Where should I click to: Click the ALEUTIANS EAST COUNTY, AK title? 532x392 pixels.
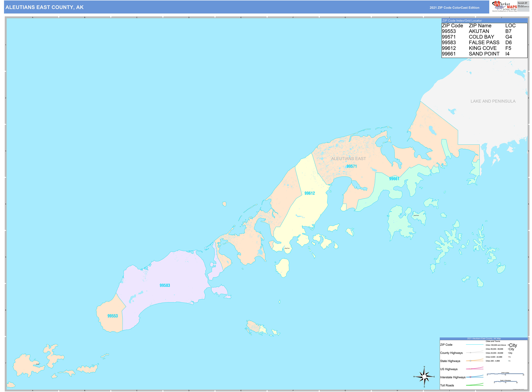click(45, 7)
